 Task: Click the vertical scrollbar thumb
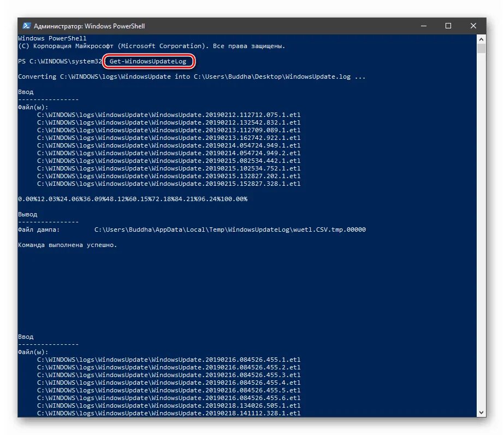click(x=481, y=49)
